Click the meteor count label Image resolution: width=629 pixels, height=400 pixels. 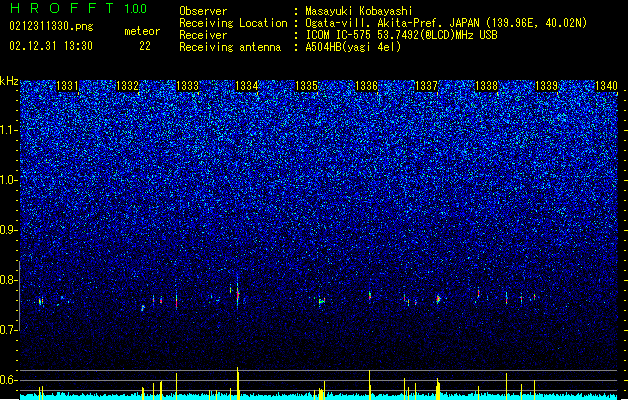point(142,31)
